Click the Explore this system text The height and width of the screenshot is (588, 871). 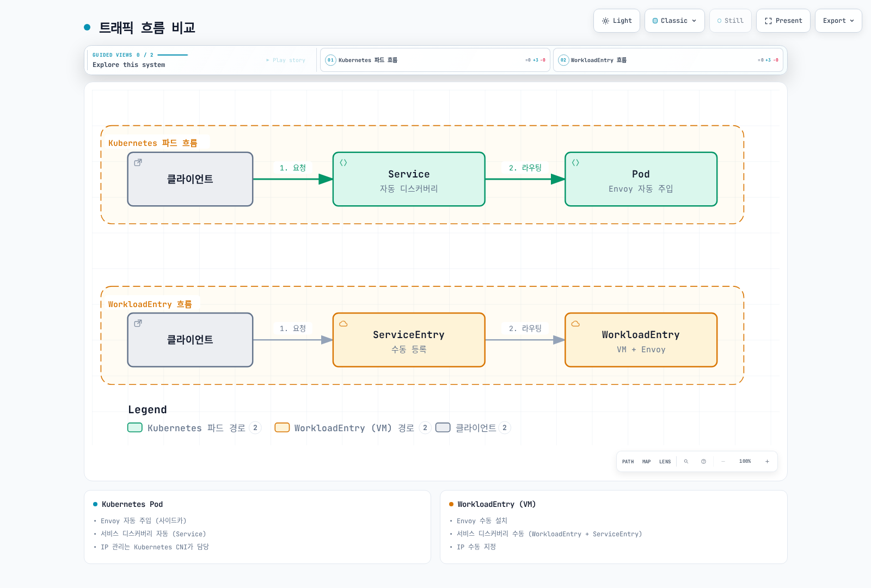(x=129, y=65)
